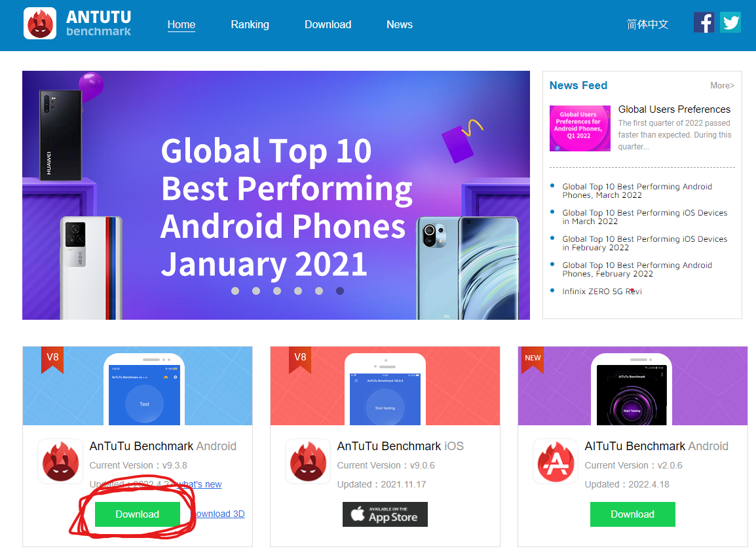This screenshot has width=756, height=555.
Task: Open Best Performing Android Phones March 2022
Action: [x=637, y=191]
